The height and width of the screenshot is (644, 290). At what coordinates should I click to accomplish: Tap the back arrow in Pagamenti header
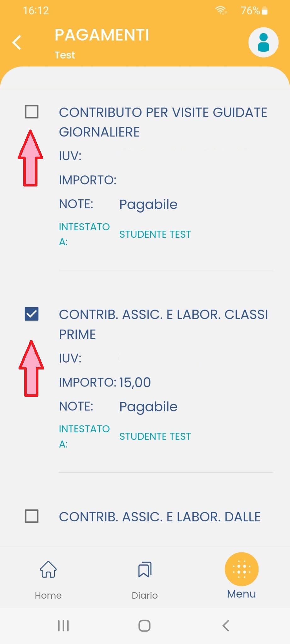click(17, 42)
